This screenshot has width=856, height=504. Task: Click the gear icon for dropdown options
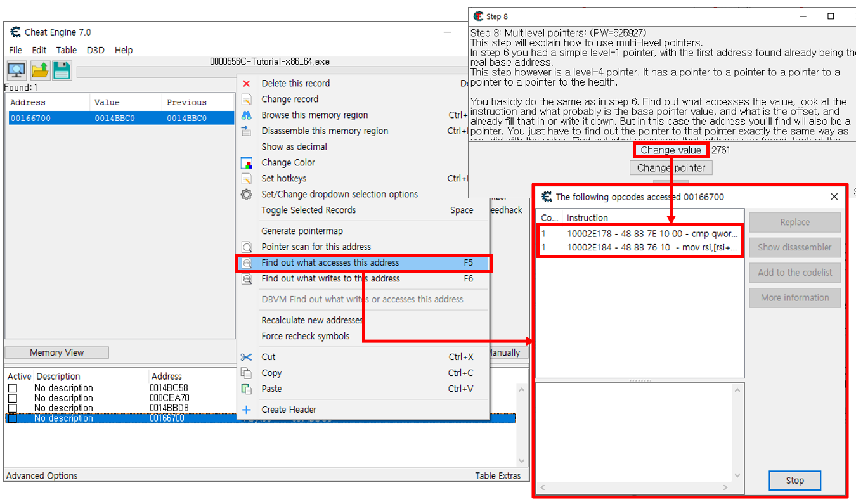tap(247, 194)
